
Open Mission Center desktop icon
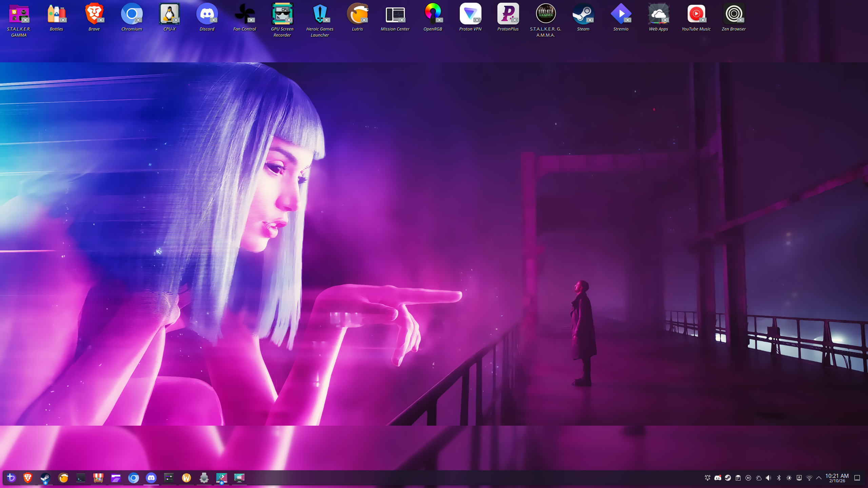pos(395,14)
